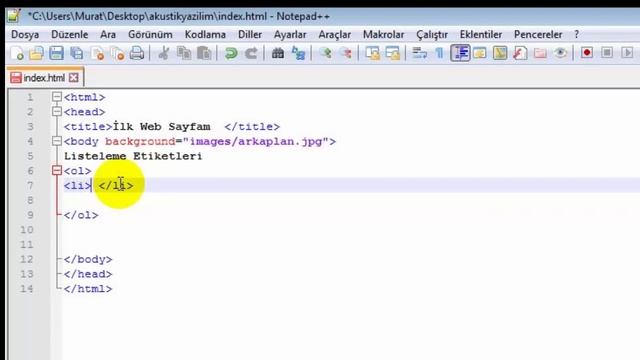Viewport: 640px width, 360px height.
Task: Toggle synchronized horizontal scrolling icon
Action: (x=392, y=53)
